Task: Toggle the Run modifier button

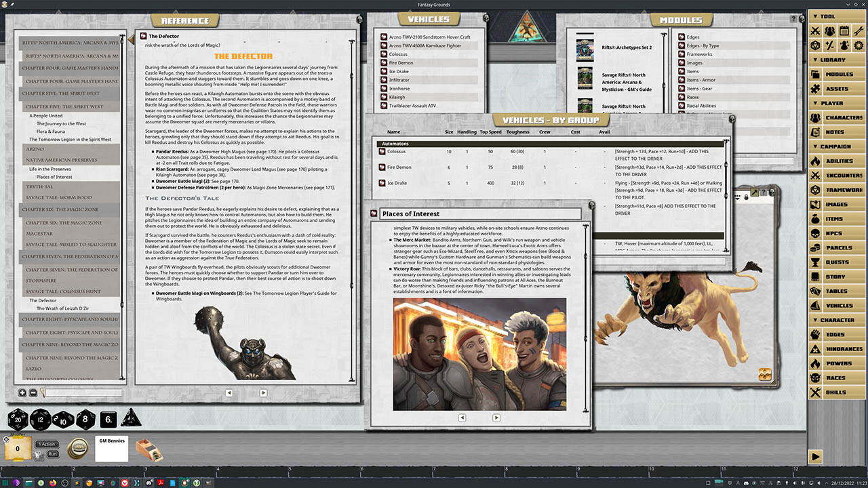Action: click(52, 453)
